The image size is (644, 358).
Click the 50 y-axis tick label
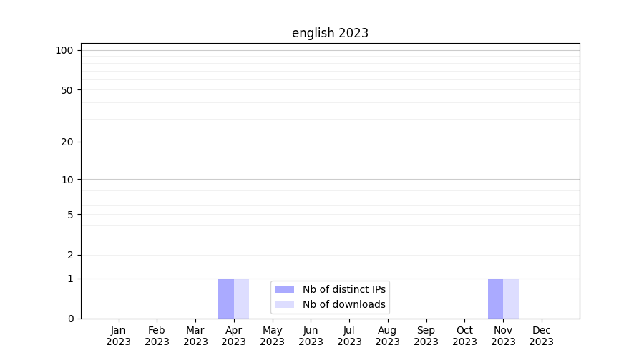tap(67, 90)
